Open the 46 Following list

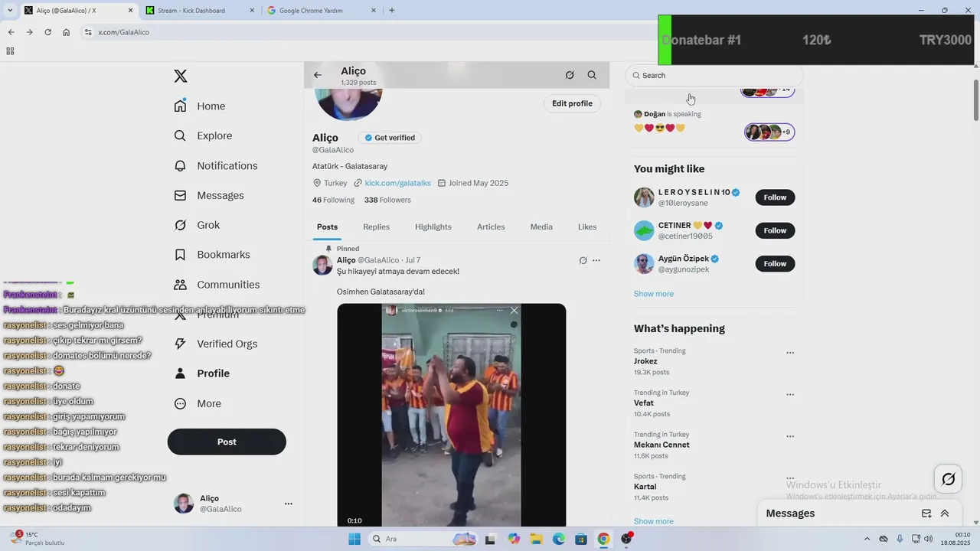pyautogui.click(x=333, y=200)
